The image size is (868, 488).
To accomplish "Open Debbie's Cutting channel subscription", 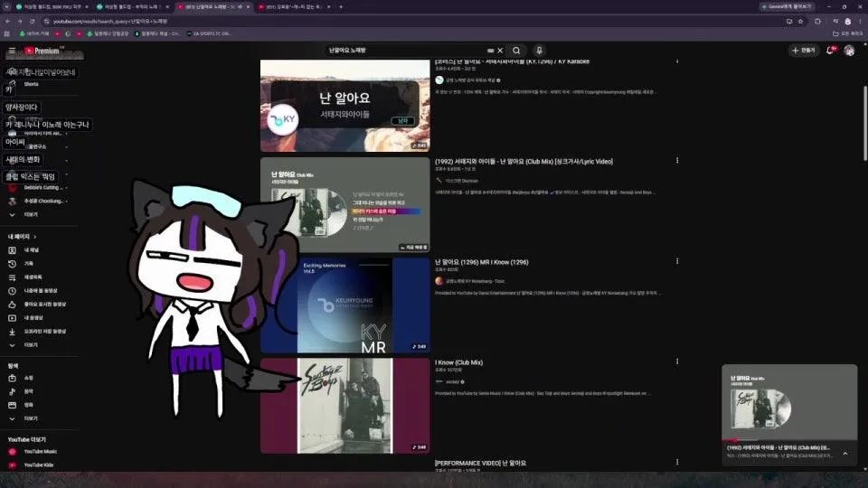I will [36, 188].
